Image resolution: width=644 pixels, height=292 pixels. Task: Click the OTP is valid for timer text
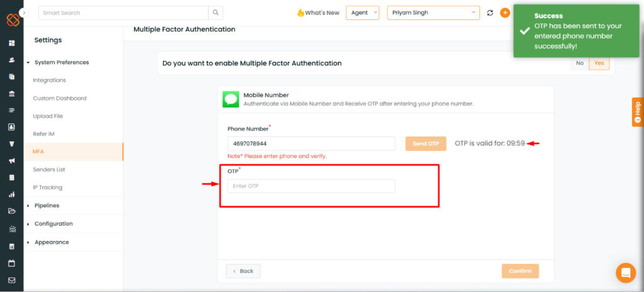click(490, 143)
